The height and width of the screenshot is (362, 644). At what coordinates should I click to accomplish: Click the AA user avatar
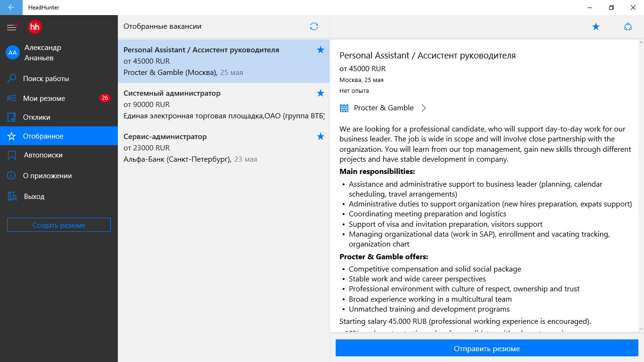click(x=13, y=53)
